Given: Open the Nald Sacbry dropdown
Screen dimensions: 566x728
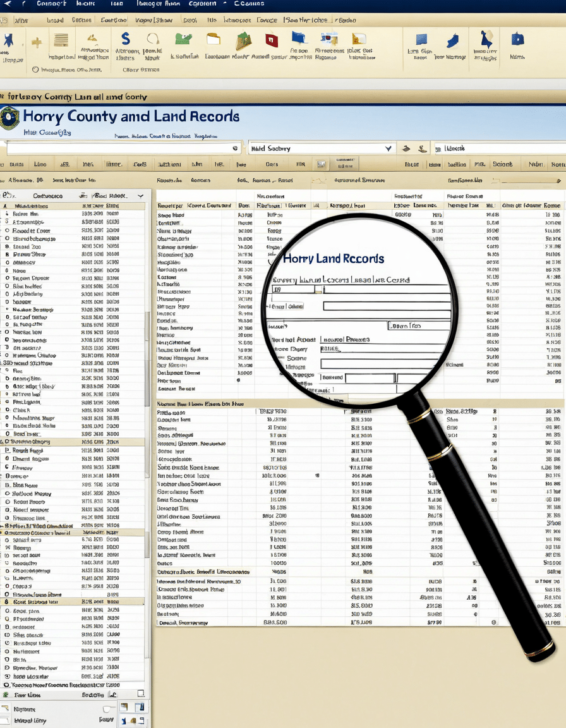Looking at the screenshot, I should pyautogui.click(x=322, y=149).
